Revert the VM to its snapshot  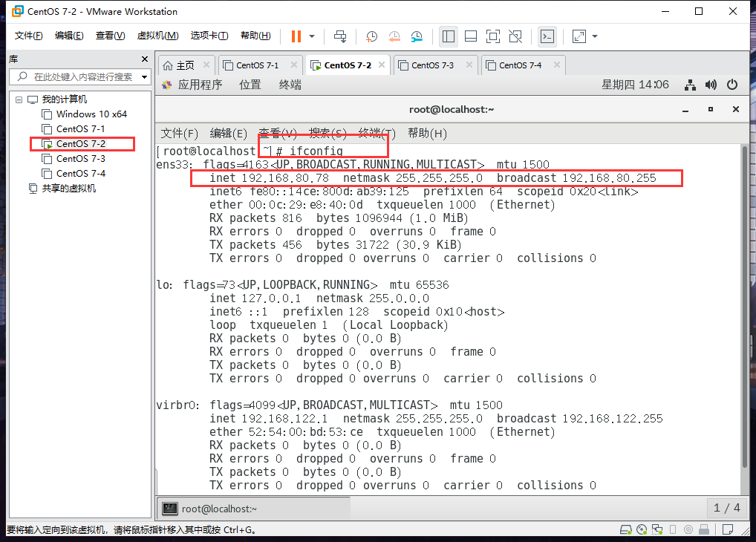click(x=394, y=36)
